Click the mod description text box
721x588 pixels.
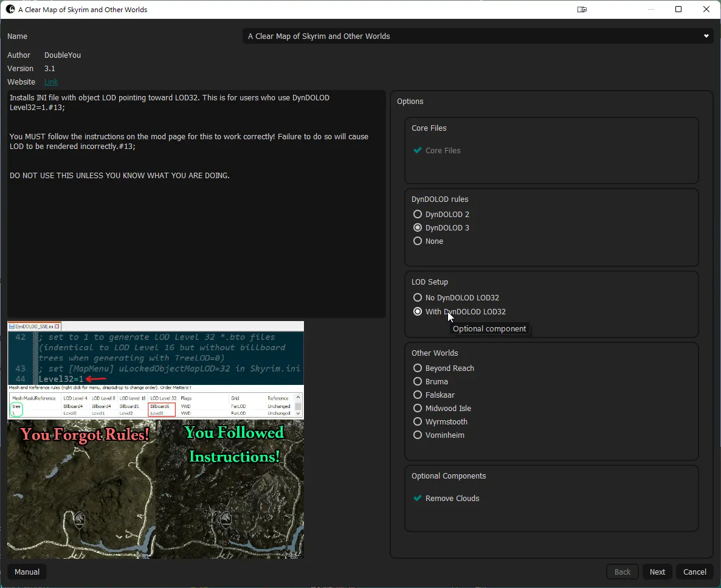point(196,204)
